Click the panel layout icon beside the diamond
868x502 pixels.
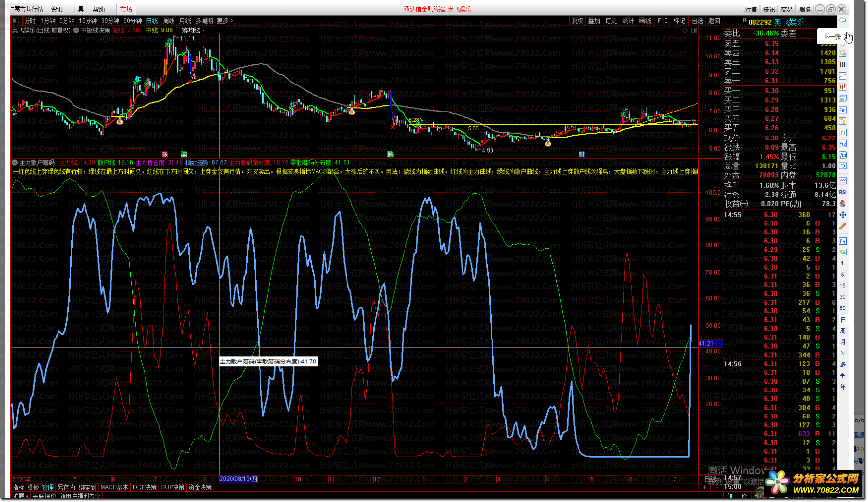coord(694,30)
